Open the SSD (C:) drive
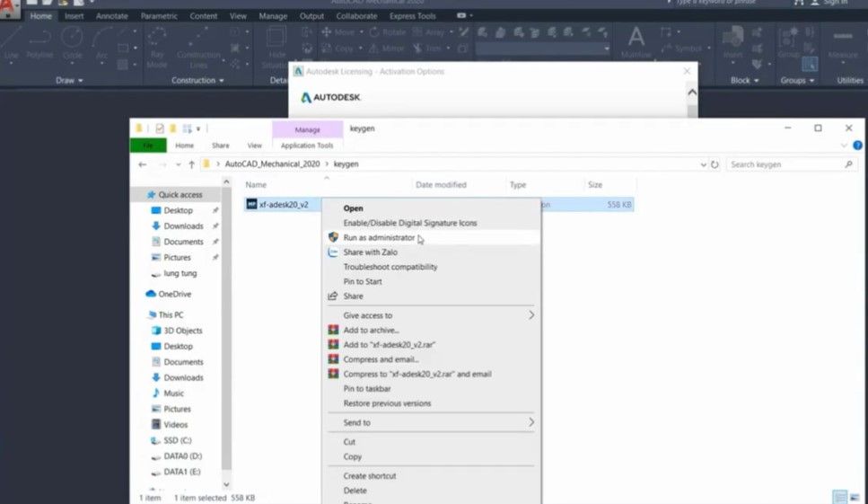This screenshot has height=504, width=868. click(x=177, y=440)
